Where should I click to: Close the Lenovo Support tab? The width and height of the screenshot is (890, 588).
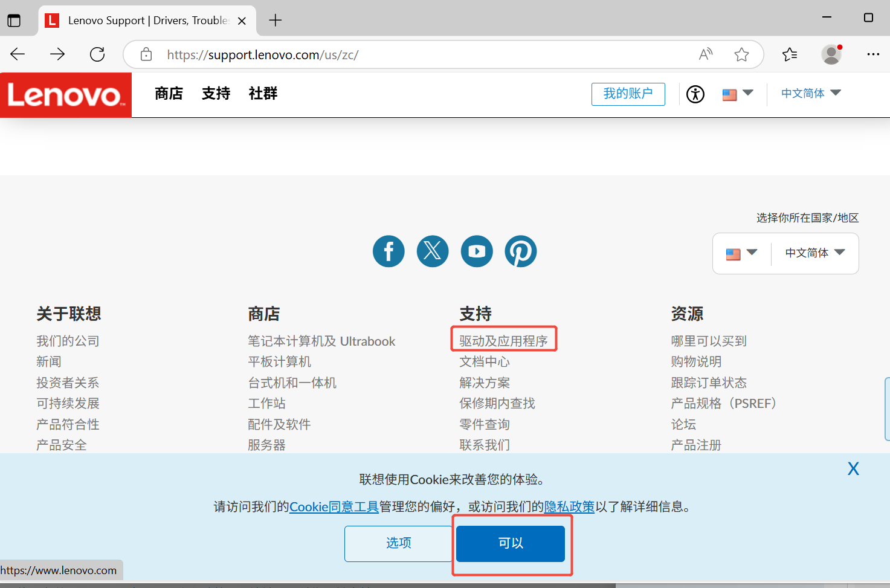coord(242,21)
